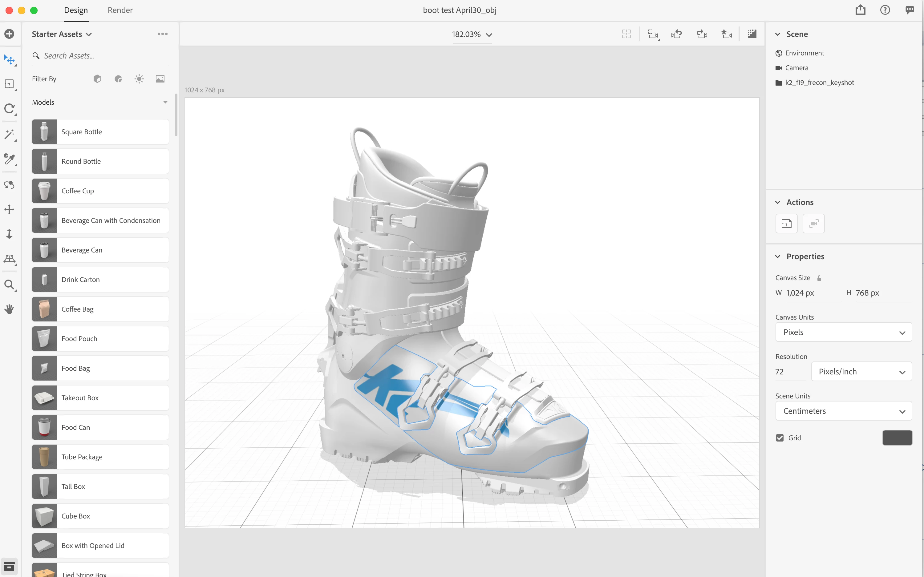Toggle render preview icon in top bar
The height and width of the screenshot is (577, 924).
[x=752, y=34]
